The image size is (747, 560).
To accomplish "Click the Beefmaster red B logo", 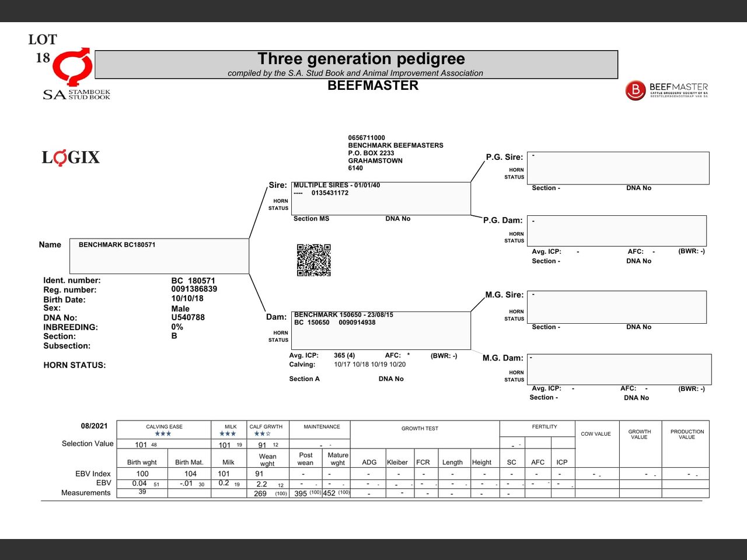I will (635, 90).
